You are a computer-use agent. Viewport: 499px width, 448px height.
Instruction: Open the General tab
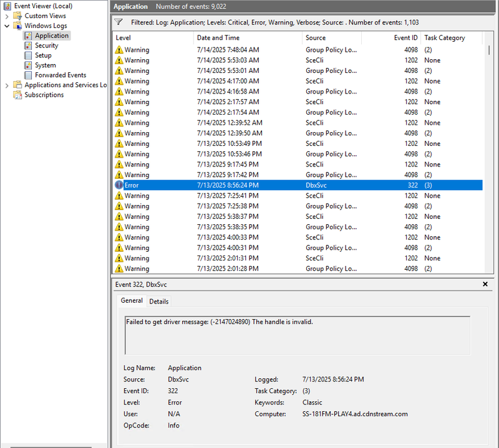coord(132,300)
